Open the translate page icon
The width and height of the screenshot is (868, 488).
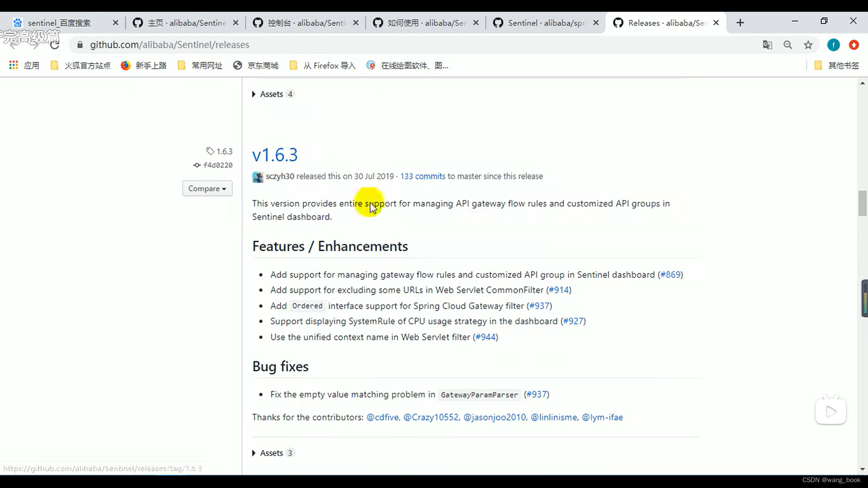click(x=767, y=45)
